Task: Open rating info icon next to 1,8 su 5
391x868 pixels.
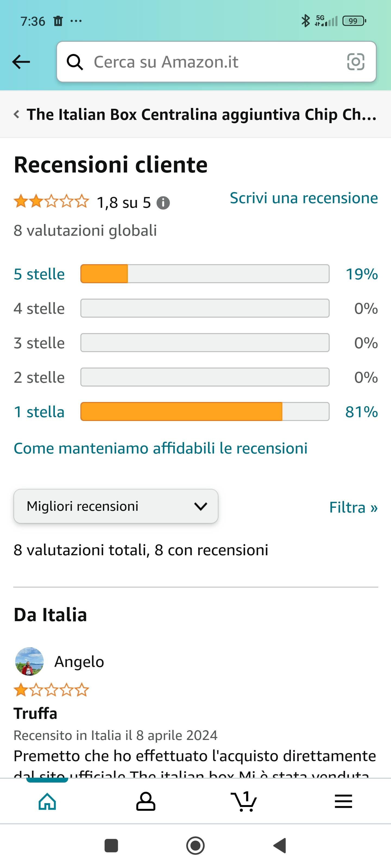Action: (163, 203)
